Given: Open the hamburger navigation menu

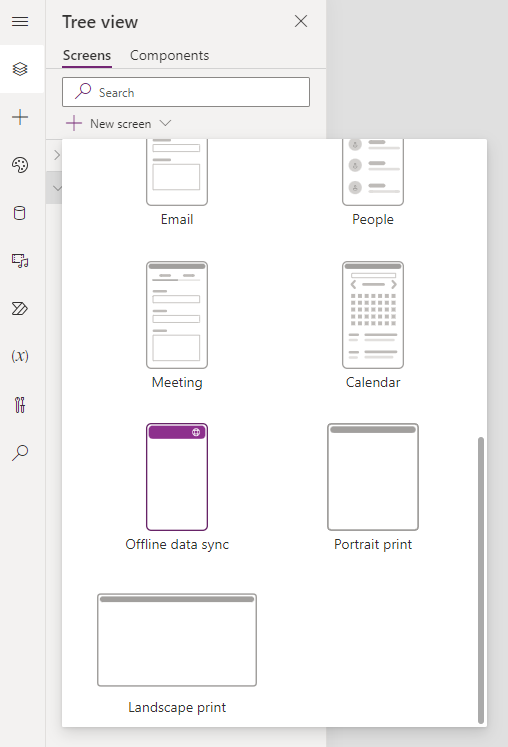Looking at the screenshot, I should (20, 22).
